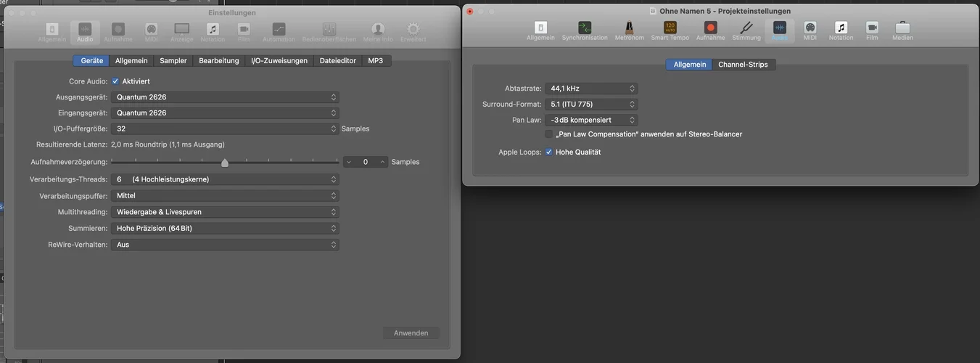This screenshot has height=363, width=980.
Task: Switch to Channel-Strips tab
Action: [x=744, y=65]
